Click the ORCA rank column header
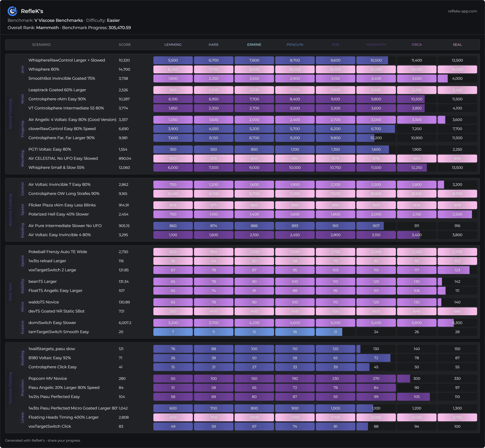The width and height of the screenshot is (485, 448). click(x=416, y=45)
